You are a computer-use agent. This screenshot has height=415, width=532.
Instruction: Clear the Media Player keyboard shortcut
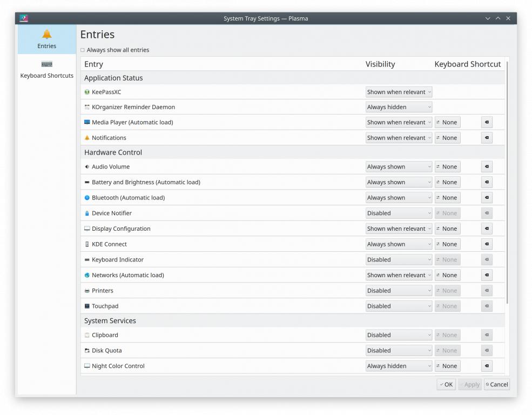pyautogui.click(x=487, y=123)
